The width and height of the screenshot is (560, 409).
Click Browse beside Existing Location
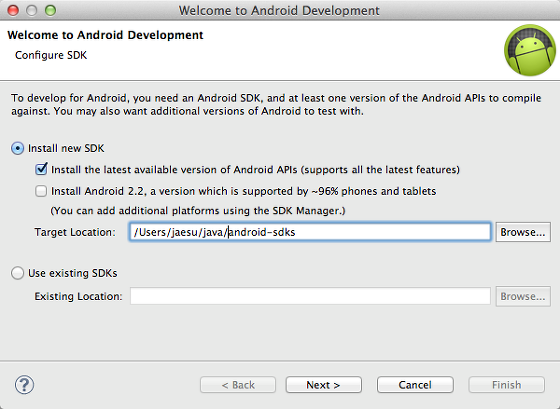523,296
